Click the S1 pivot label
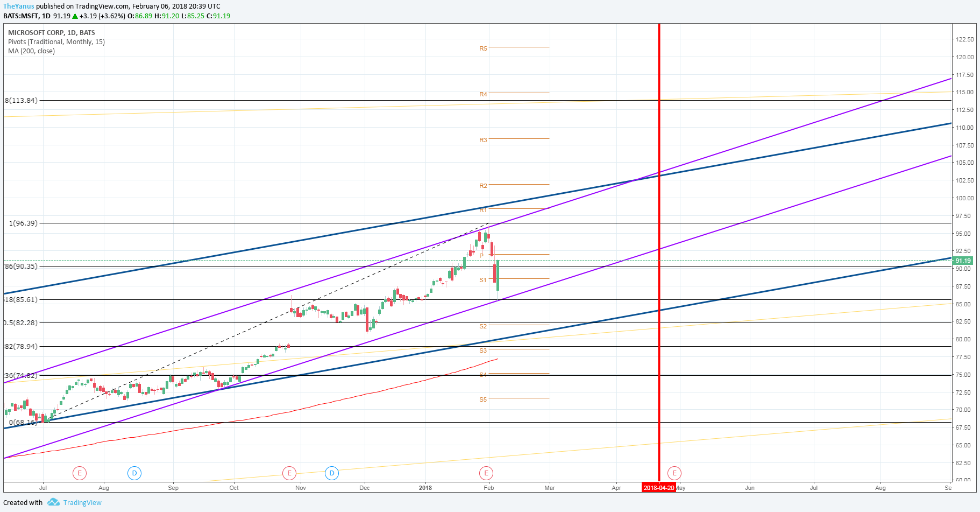980x512 pixels. 483,280
